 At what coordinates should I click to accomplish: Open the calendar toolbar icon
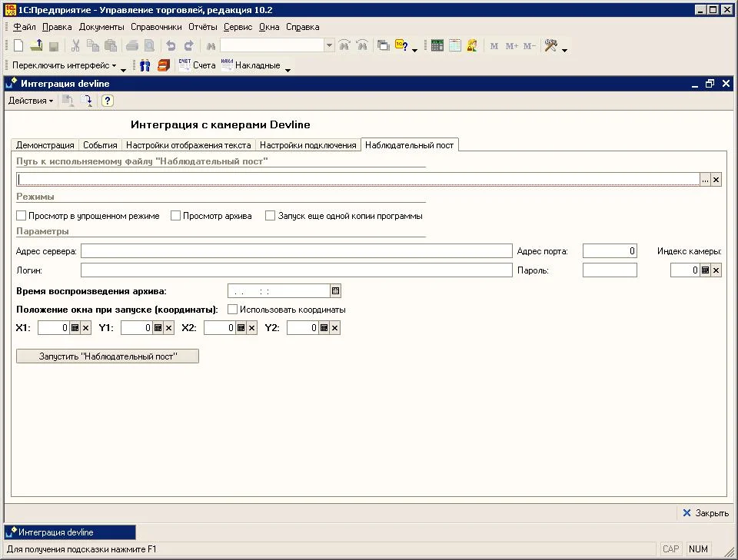point(454,45)
